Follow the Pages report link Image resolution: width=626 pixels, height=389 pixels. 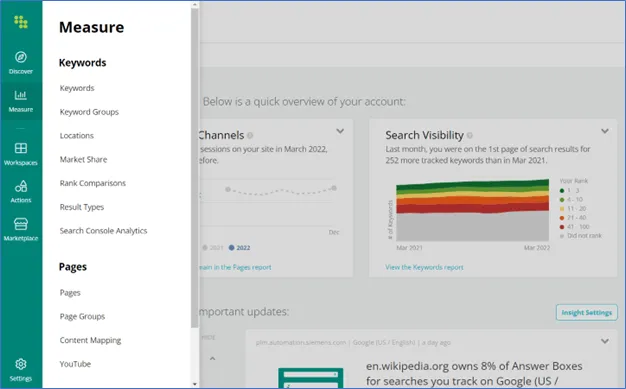pyautogui.click(x=235, y=267)
